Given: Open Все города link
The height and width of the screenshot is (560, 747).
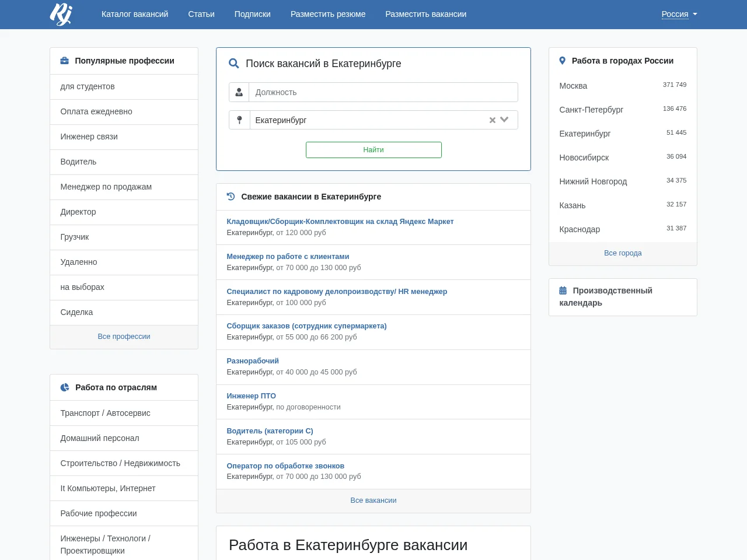Looking at the screenshot, I should 623,253.
